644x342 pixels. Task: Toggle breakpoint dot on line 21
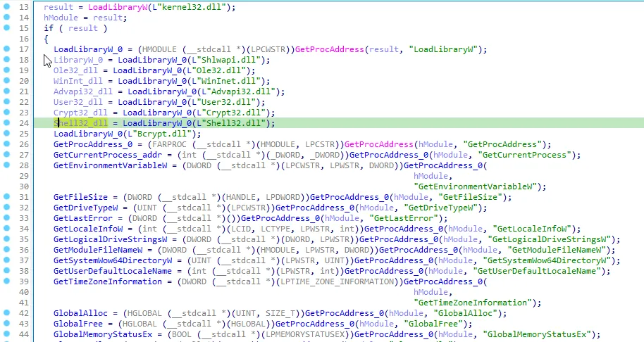(x=6, y=91)
